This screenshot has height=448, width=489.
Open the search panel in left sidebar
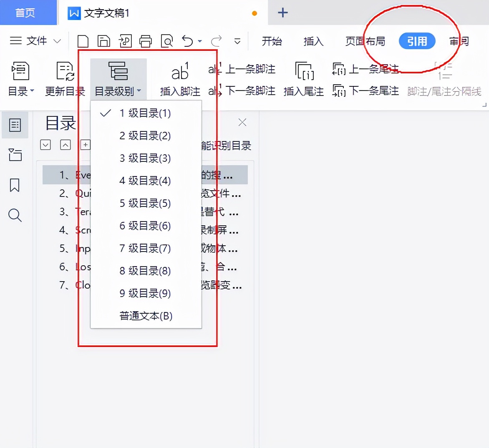tap(15, 216)
